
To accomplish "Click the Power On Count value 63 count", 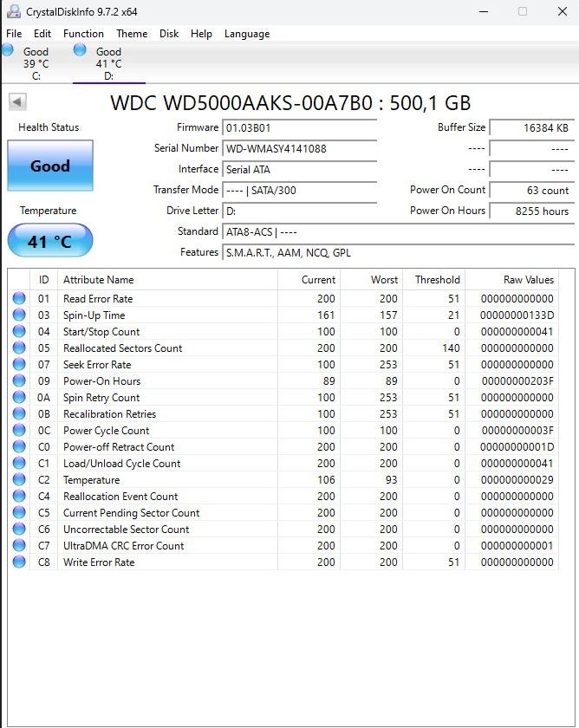I will 532,191.
